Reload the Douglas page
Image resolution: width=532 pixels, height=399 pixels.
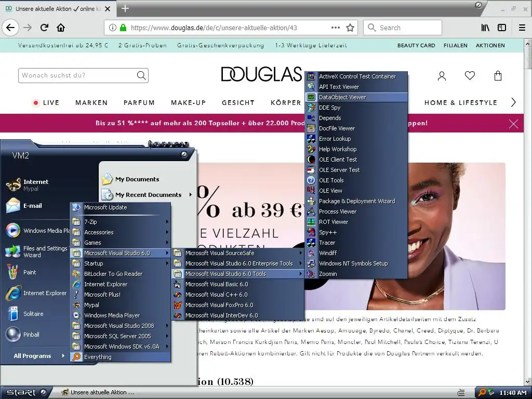pos(44,28)
